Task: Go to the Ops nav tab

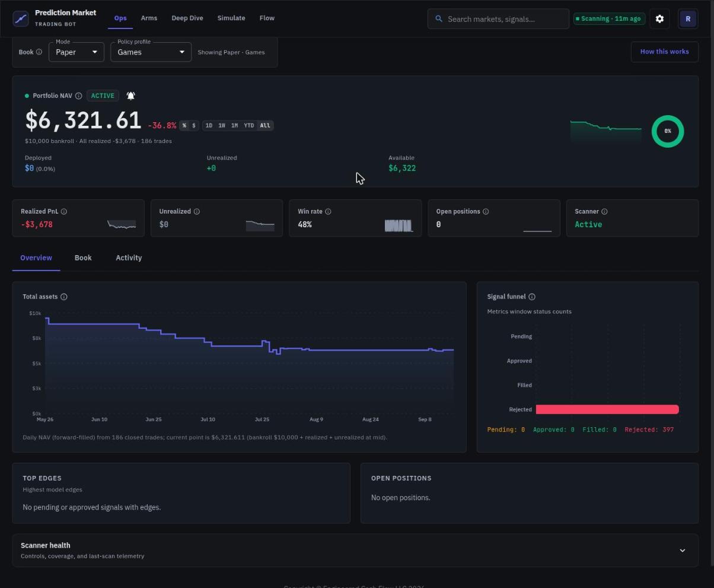Action: point(120,18)
